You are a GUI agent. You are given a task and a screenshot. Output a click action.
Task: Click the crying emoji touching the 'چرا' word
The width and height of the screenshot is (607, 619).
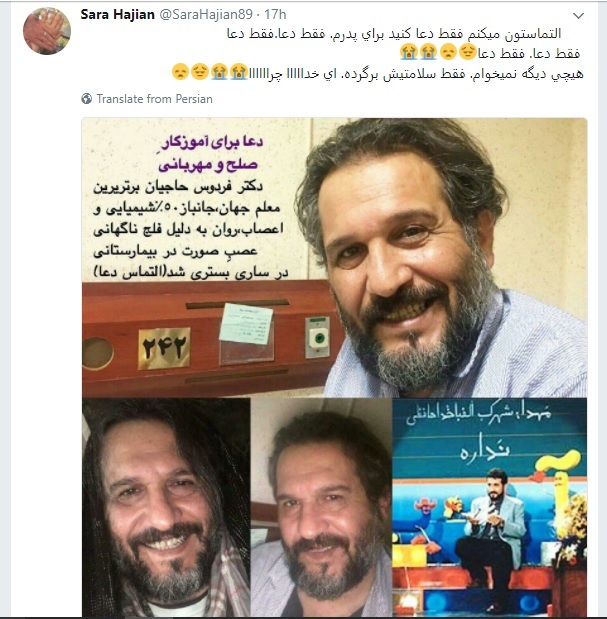click(x=239, y=72)
